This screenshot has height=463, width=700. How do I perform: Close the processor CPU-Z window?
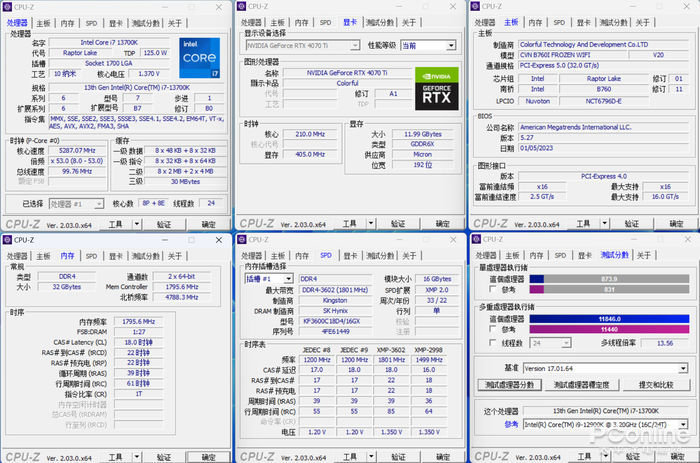pos(219,7)
